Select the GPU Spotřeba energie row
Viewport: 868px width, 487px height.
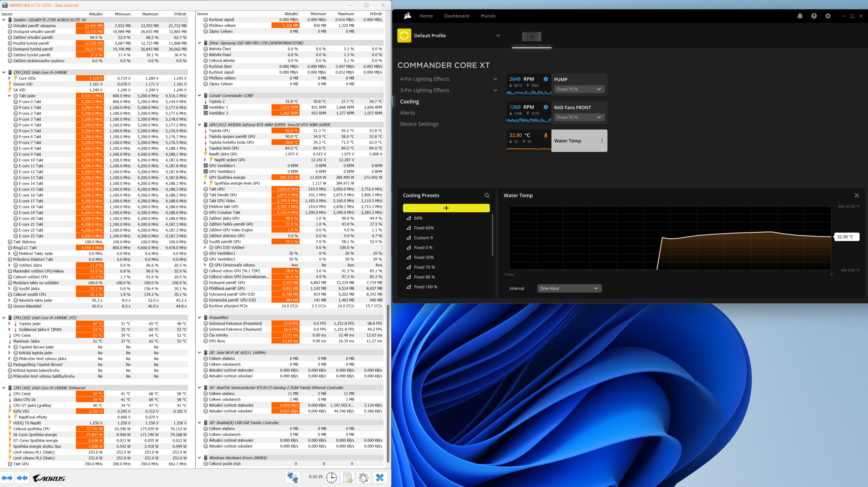293,177
